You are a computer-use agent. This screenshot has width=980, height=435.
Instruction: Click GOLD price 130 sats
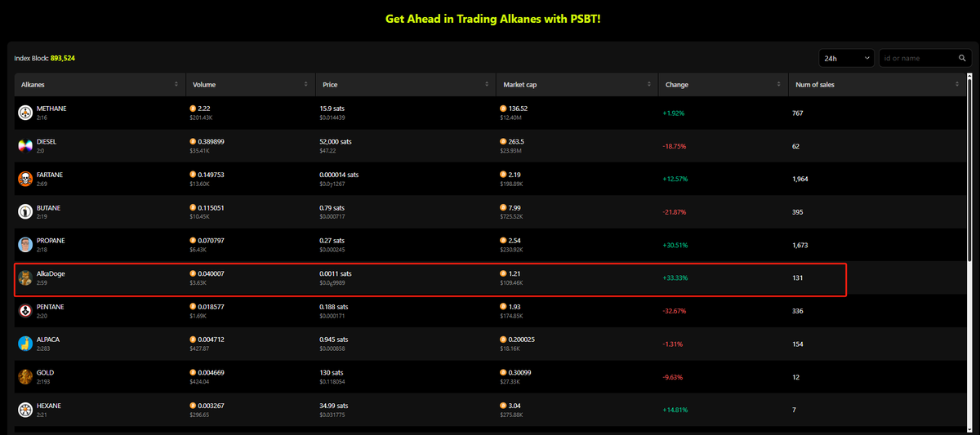pyautogui.click(x=330, y=373)
